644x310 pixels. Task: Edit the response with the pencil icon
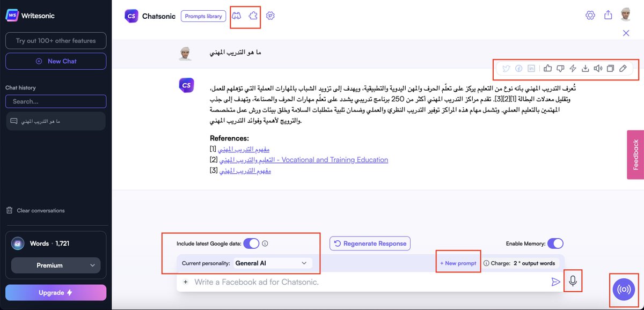[x=623, y=68]
